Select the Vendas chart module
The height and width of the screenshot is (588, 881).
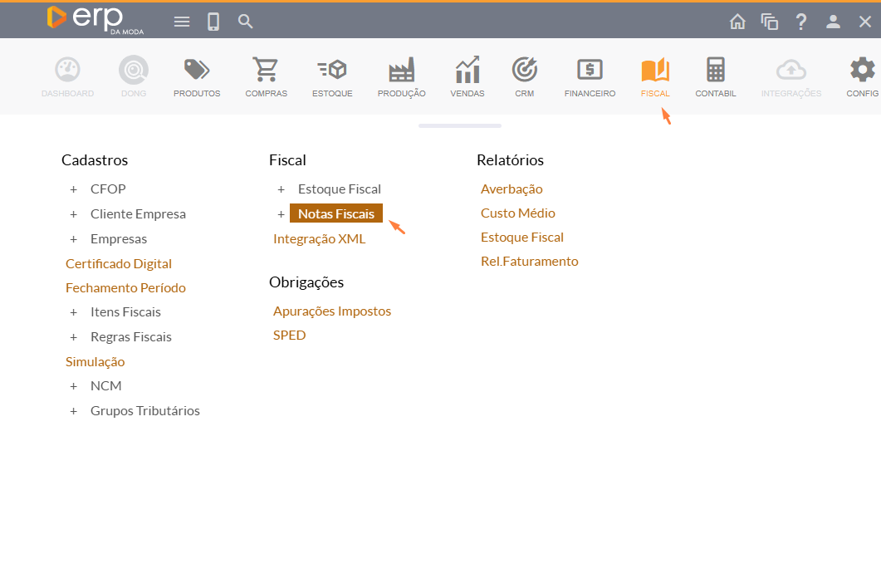click(x=467, y=71)
